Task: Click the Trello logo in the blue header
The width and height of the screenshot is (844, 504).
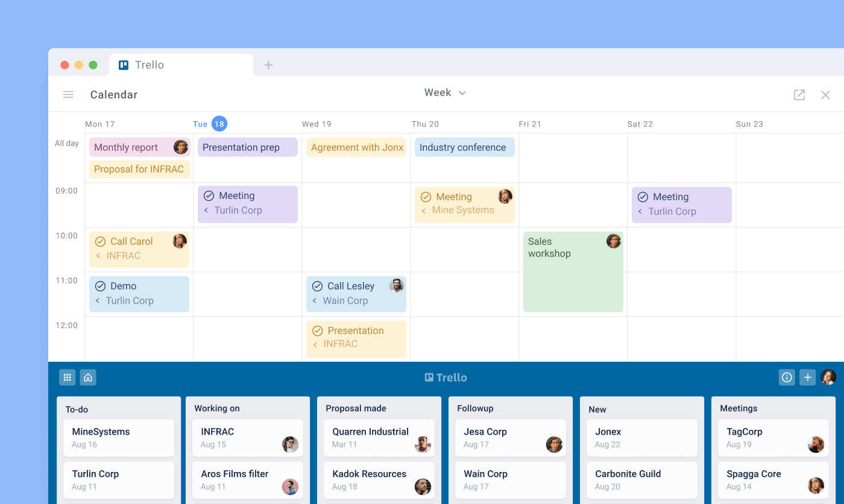Action: click(446, 377)
